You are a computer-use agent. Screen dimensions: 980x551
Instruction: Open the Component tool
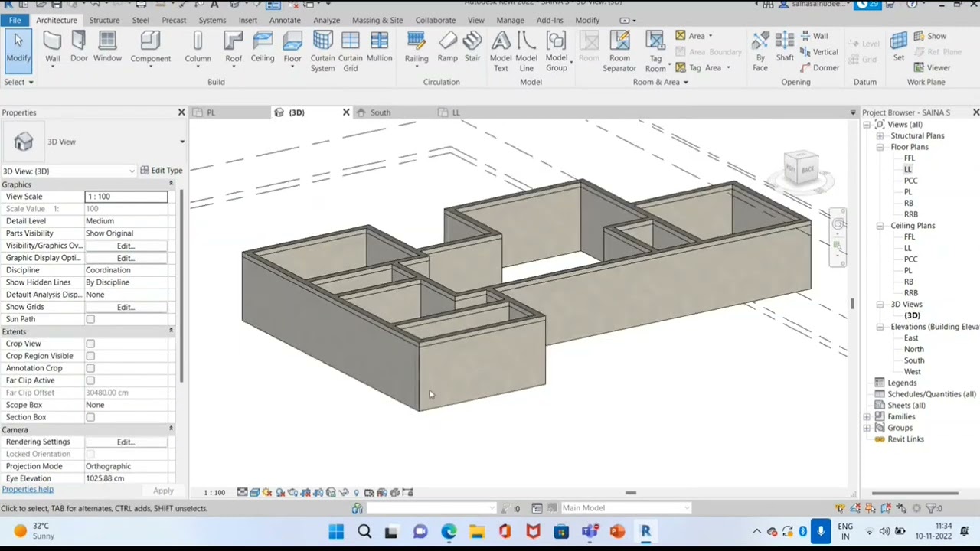(x=150, y=47)
